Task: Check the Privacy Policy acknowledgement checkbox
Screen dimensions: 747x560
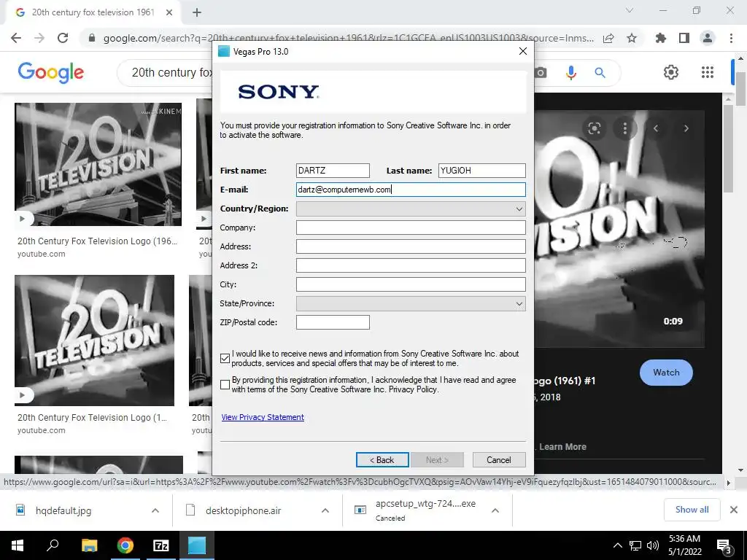Action: coord(225,384)
